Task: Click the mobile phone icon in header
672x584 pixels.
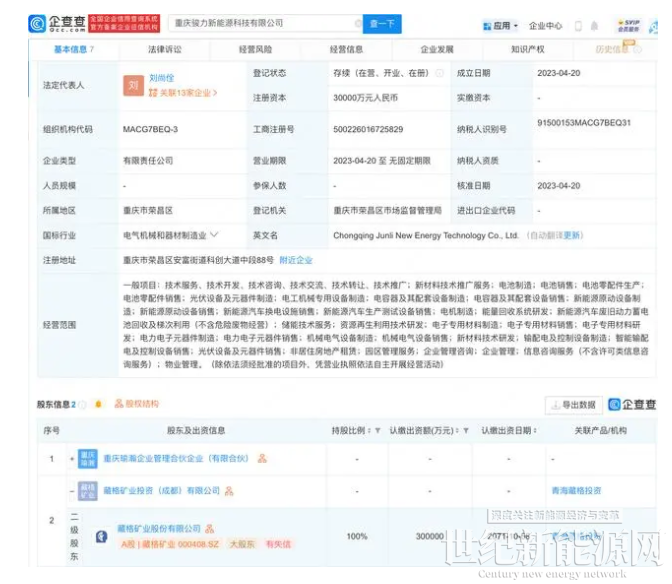Action: click(578, 25)
